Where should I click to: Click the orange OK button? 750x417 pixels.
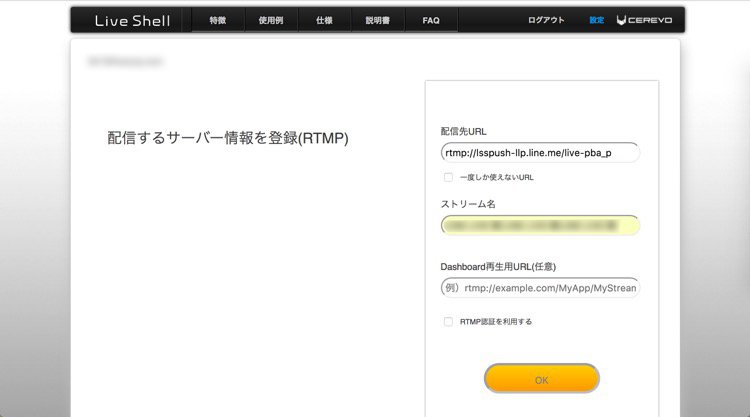point(541,379)
